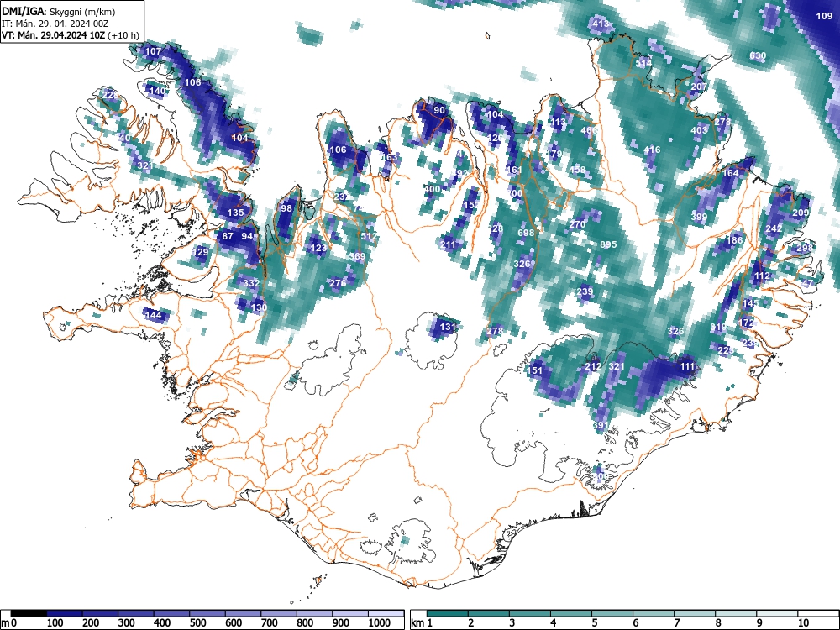This screenshot has width=840, height=630.
Task: Click the visibility value 112
Action: (x=762, y=276)
